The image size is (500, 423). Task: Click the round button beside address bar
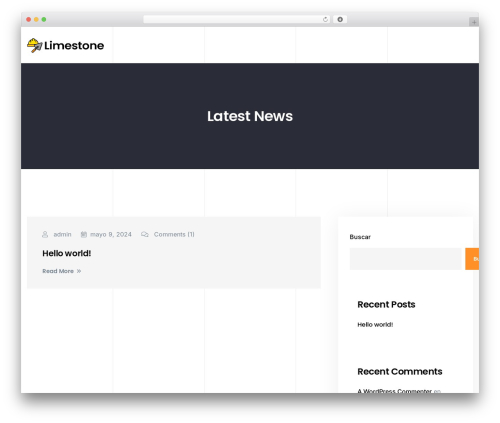340,20
